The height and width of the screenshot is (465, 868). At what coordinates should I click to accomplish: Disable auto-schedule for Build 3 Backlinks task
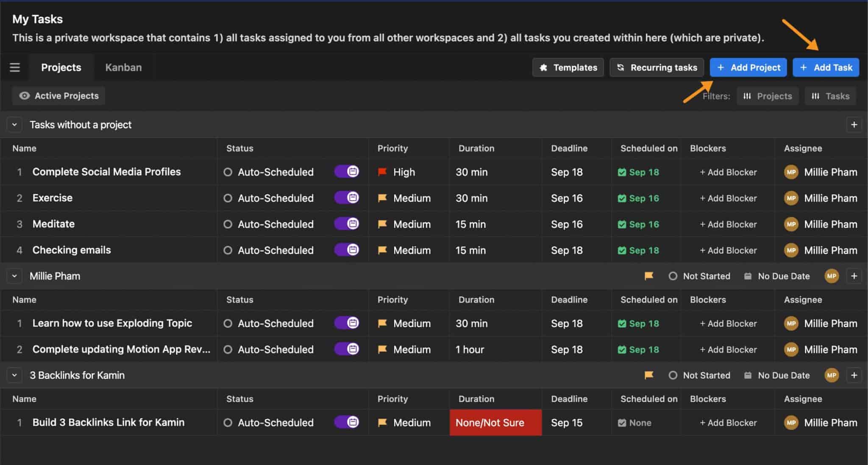coord(347,422)
